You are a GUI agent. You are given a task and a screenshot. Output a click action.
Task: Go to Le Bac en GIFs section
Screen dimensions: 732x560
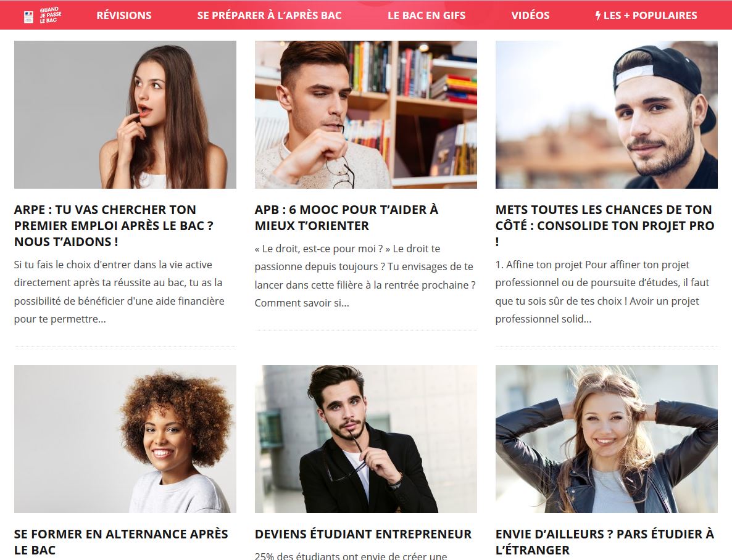426,15
